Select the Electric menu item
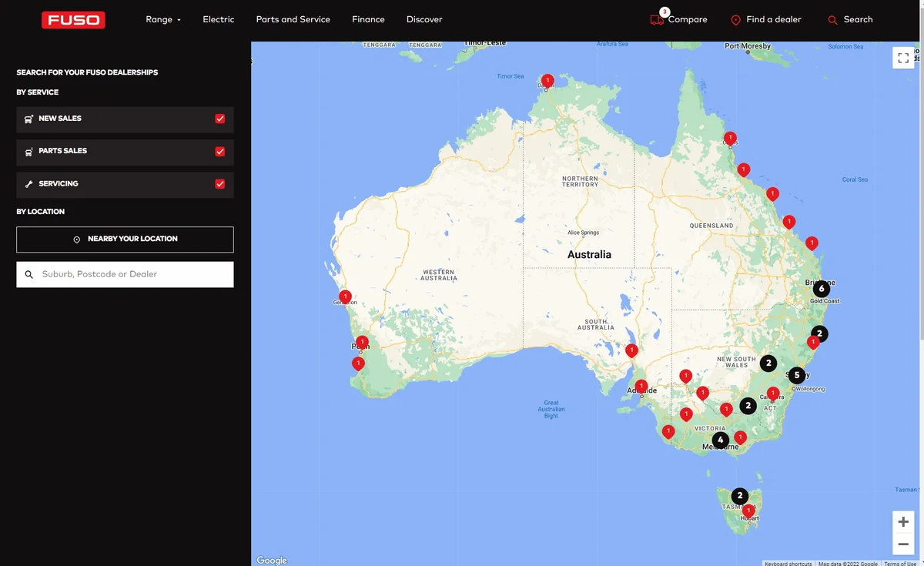Viewport: 924px width, 566px height. [219, 19]
